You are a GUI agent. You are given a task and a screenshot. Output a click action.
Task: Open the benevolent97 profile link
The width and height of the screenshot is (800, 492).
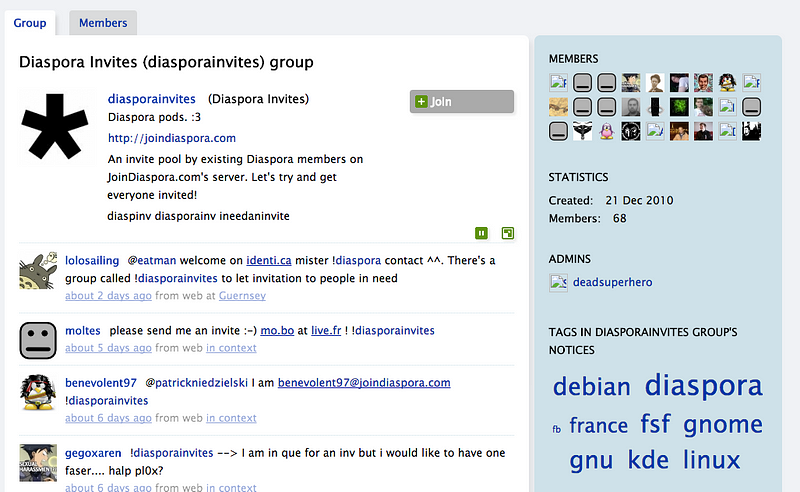pyautogui.click(x=101, y=383)
